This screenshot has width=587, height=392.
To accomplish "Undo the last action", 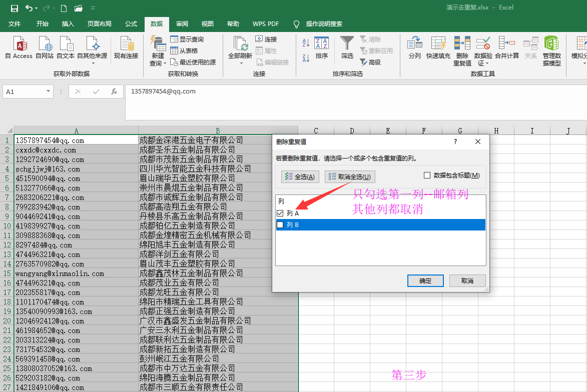I will 29,8.
